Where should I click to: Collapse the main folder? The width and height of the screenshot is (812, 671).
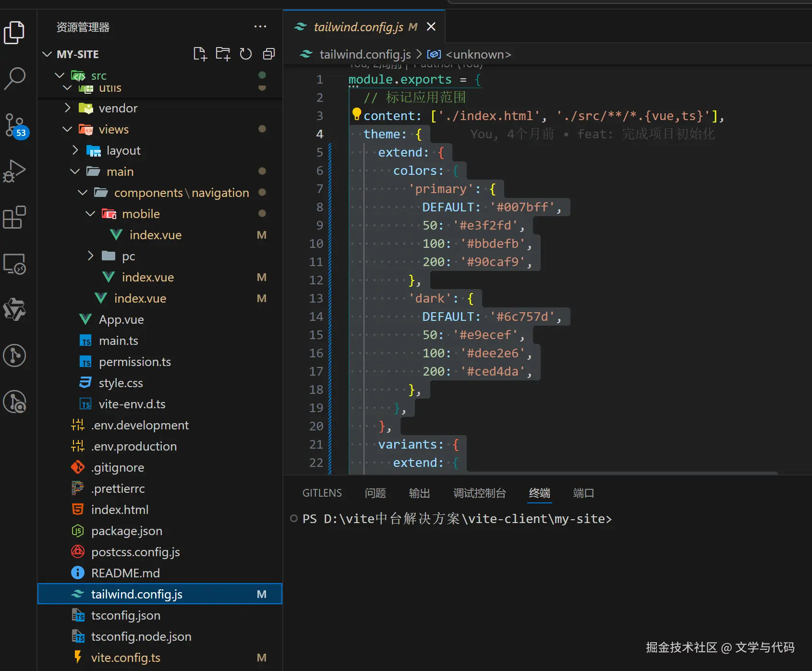[75, 171]
